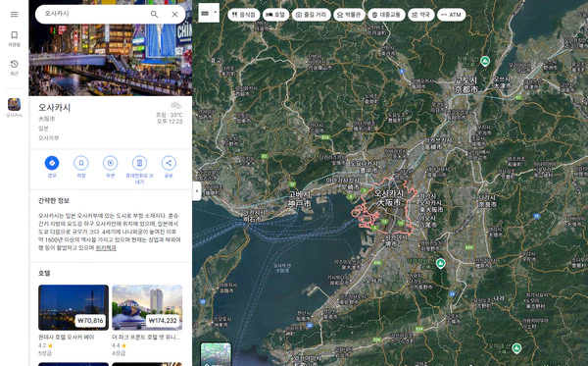Image resolution: width=588 pixels, height=366 pixels.
Task: Collapse the side panel with arrow
Action: coord(197,190)
